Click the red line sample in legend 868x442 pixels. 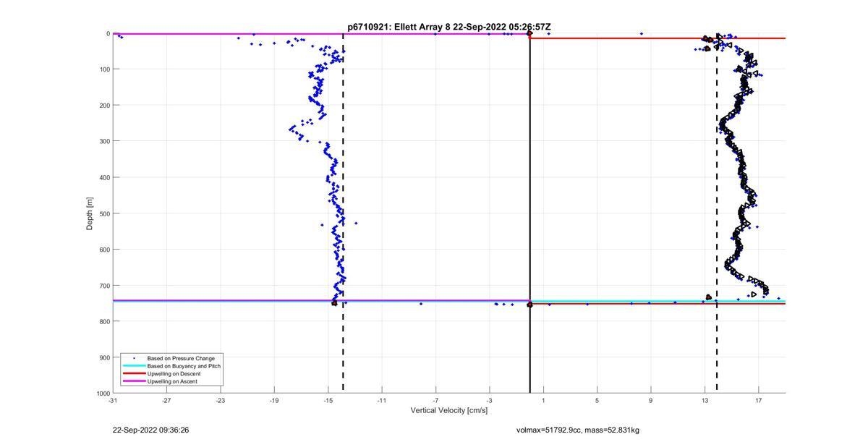pyautogui.click(x=133, y=373)
